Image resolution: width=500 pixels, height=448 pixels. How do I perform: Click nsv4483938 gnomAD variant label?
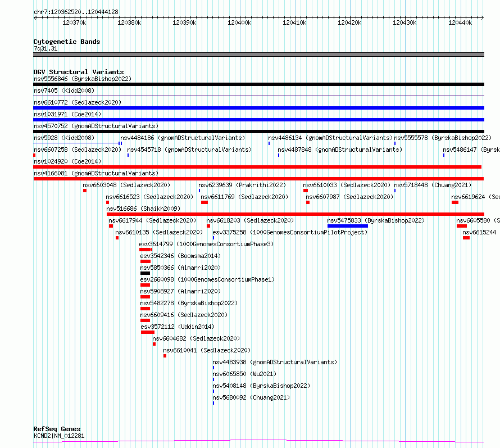pos(275,362)
